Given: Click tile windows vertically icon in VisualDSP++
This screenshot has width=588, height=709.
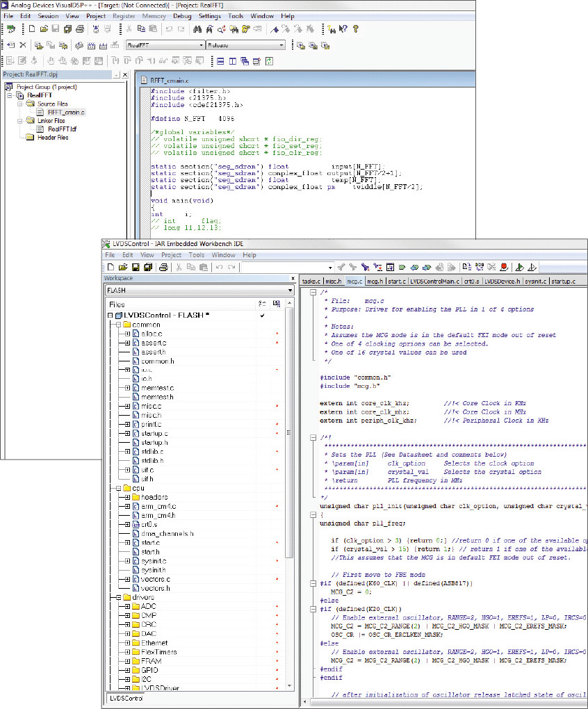Looking at the screenshot, I should point(233,61).
